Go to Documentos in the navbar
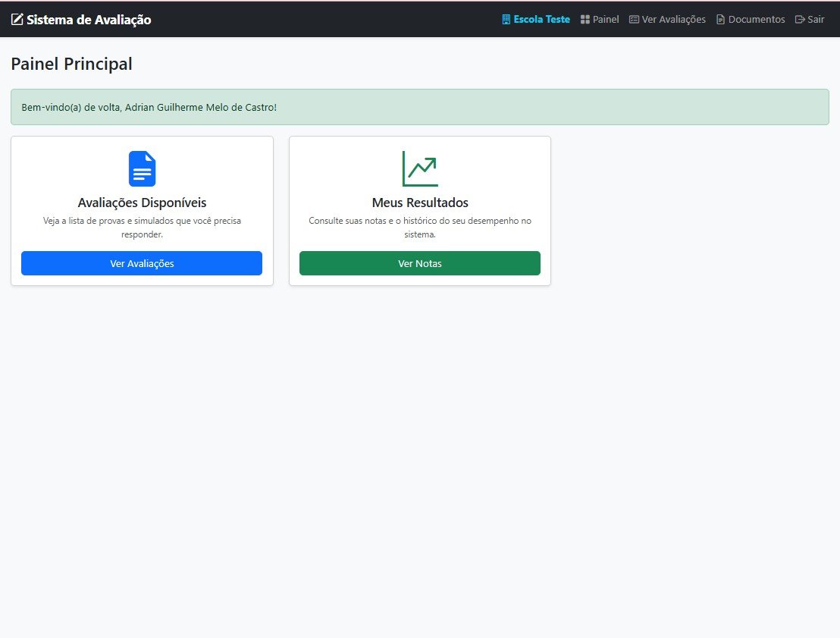 point(756,20)
